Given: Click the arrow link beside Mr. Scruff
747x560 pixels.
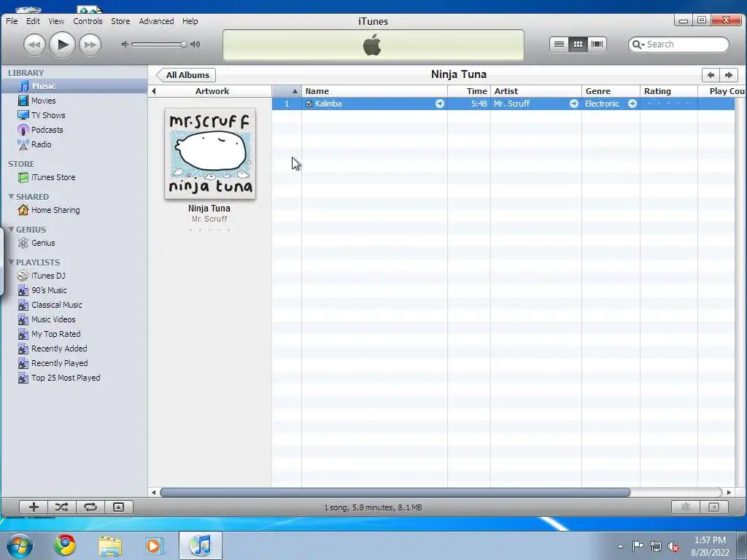Looking at the screenshot, I should (x=574, y=104).
